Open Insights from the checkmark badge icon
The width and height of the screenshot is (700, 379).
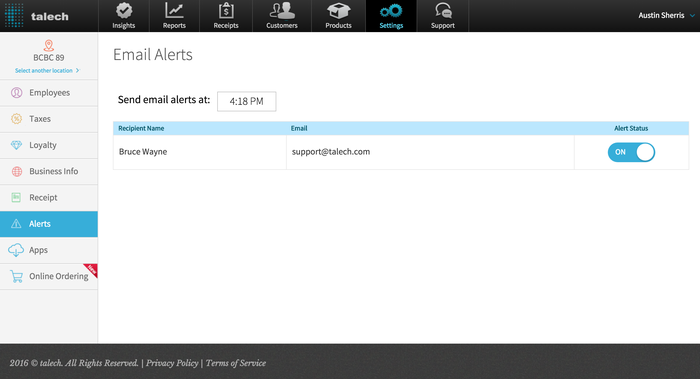click(124, 10)
